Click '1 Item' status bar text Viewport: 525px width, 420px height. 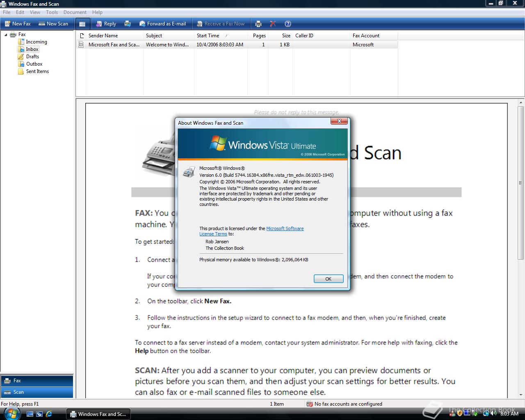pos(277,404)
